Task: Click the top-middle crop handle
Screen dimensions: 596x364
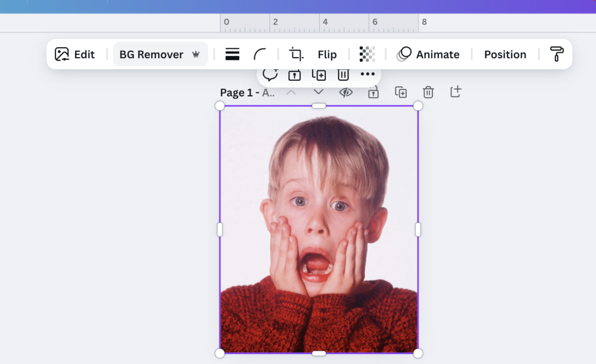Action: [319, 106]
